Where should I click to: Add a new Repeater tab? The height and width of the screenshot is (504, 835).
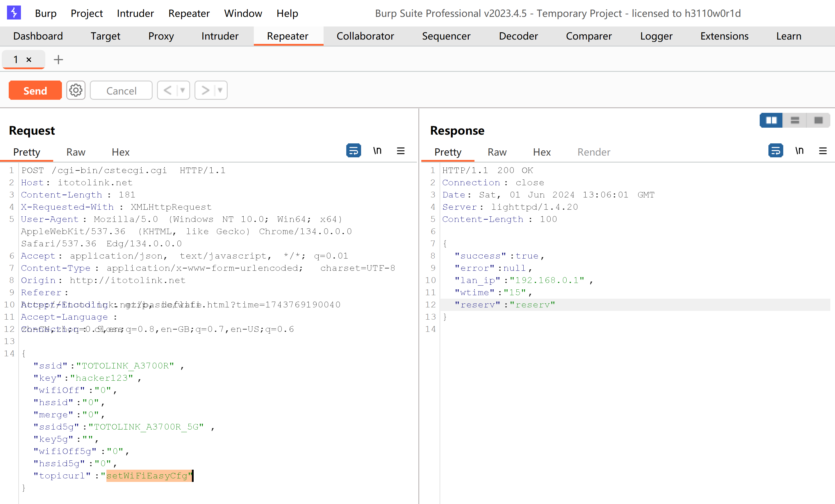[x=58, y=60]
